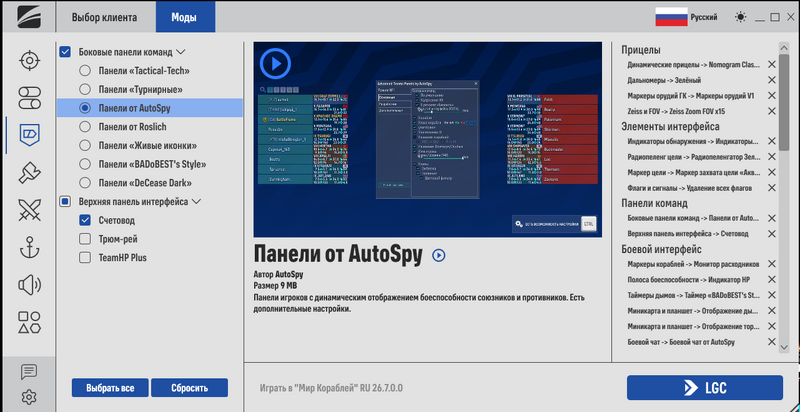Collapse the Верхняя панель интерфейса group

pos(196,202)
